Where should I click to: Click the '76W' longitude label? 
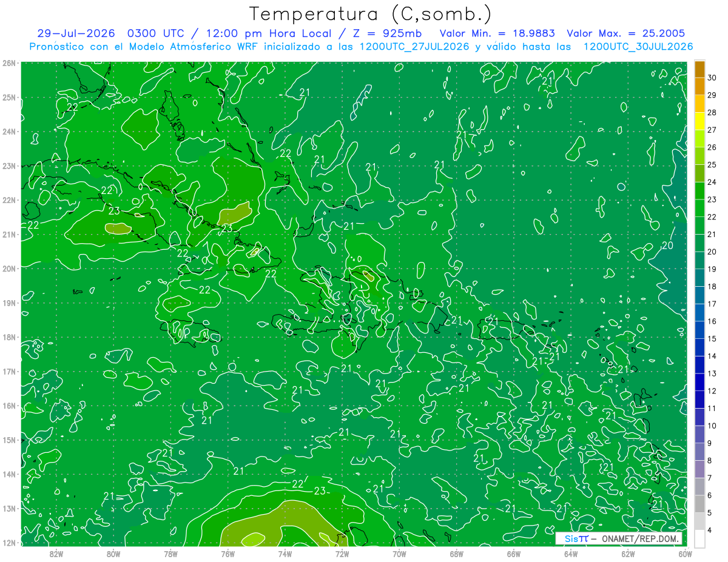pos(228,553)
